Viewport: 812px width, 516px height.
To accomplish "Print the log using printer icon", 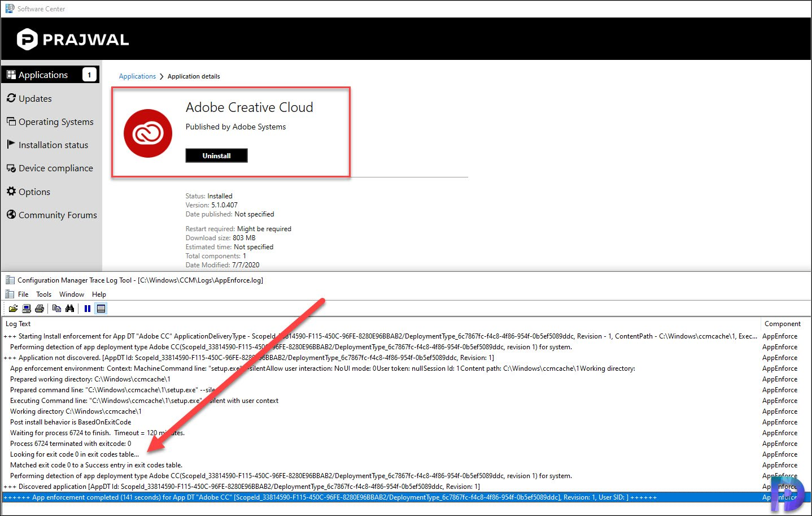I will [40, 309].
